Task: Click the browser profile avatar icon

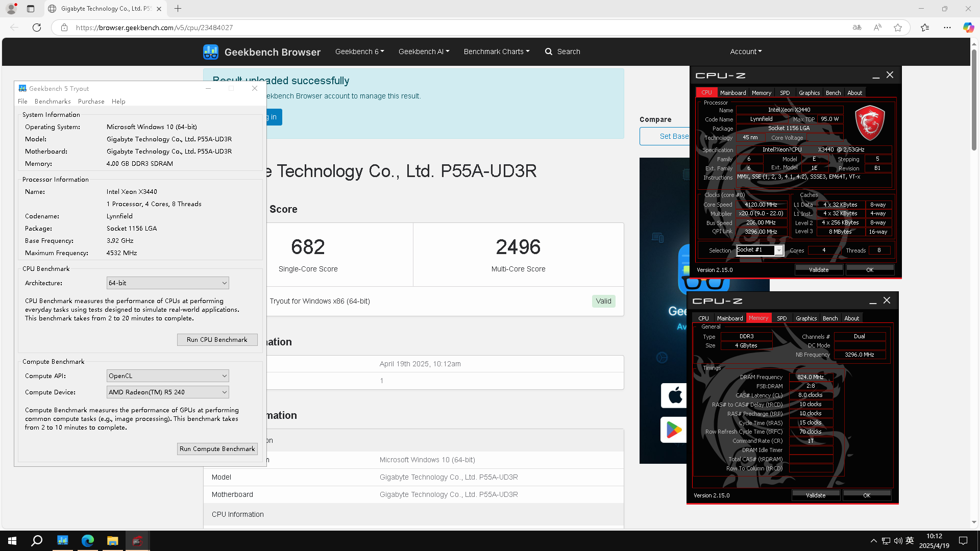Action: coord(11,9)
